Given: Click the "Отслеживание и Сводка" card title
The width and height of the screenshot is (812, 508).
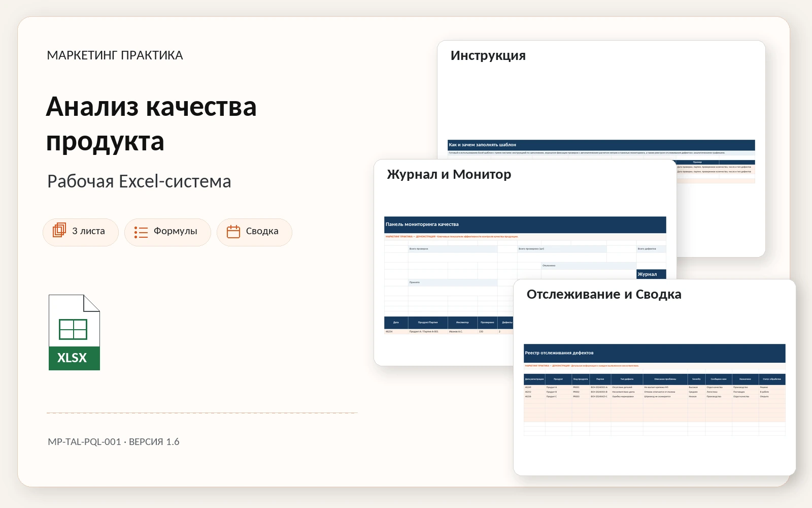Looking at the screenshot, I should [x=604, y=294].
